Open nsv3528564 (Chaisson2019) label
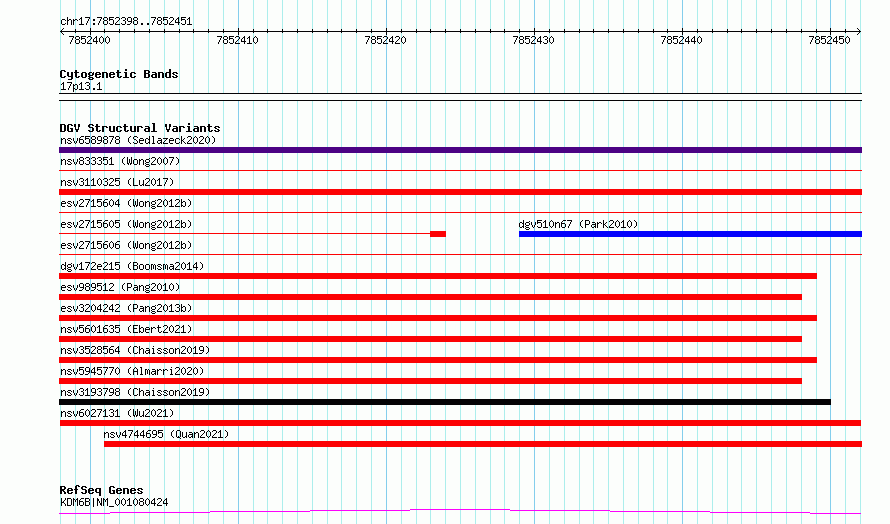This screenshot has width=890, height=524. coord(135,350)
